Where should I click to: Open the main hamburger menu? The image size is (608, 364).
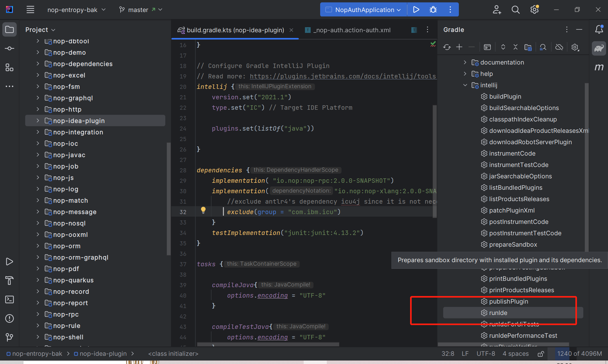coord(30,9)
